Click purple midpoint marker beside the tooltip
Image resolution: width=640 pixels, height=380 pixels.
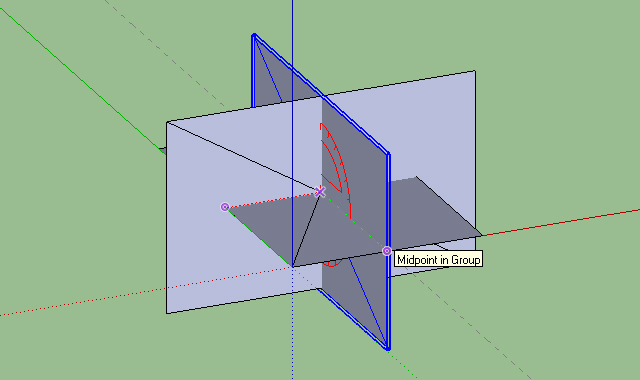[387, 251]
